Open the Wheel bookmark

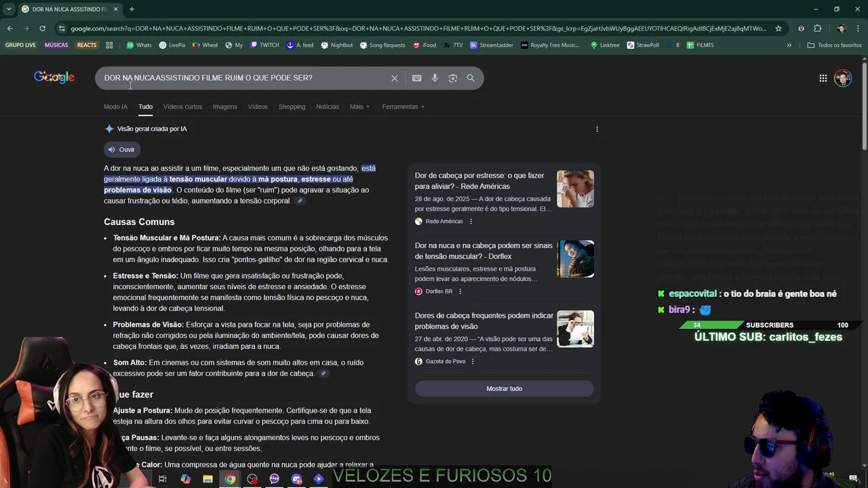pos(205,45)
